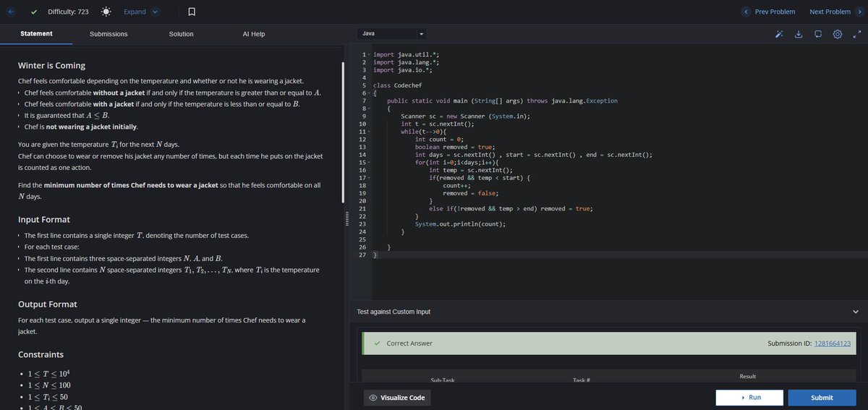Image resolution: width=868 pixels, height=410 pixels.
Task: Open the AI Help tab
Action: (253, 34)
